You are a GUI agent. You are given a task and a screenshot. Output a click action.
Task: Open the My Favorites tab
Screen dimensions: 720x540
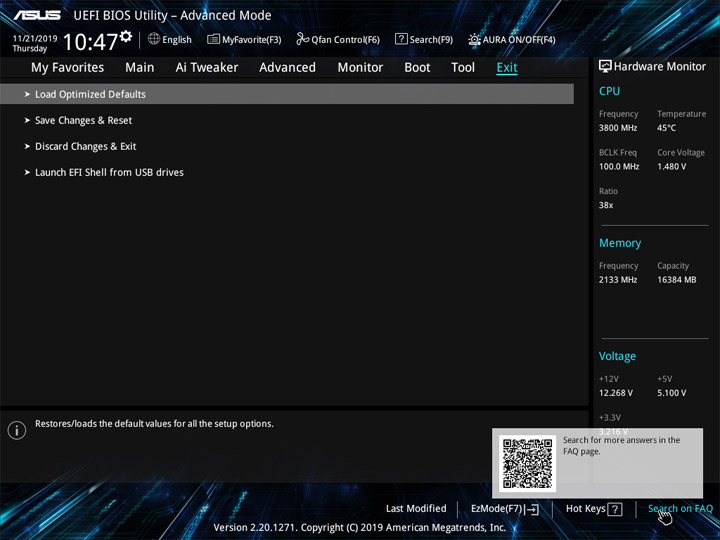click(x=68, y=68)
